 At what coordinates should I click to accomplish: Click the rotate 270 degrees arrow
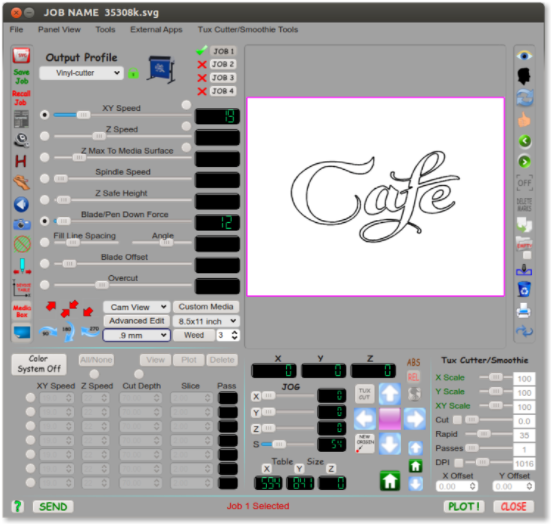point(90,330)
